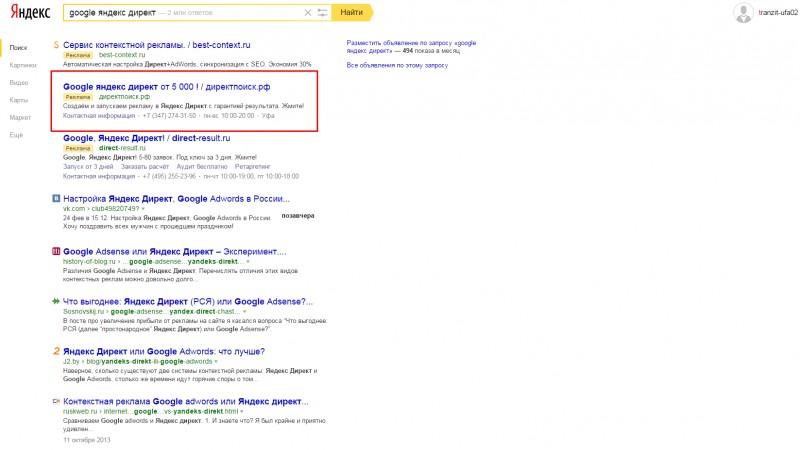This screenshot has height=450, width=800.
Task: Click J2.by blog URL path
Action: click(137, 362)
